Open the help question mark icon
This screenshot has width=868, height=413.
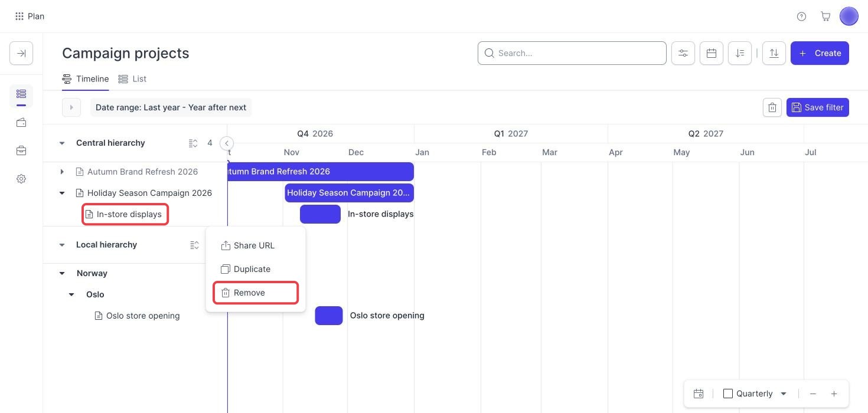(x=801, y=17)
